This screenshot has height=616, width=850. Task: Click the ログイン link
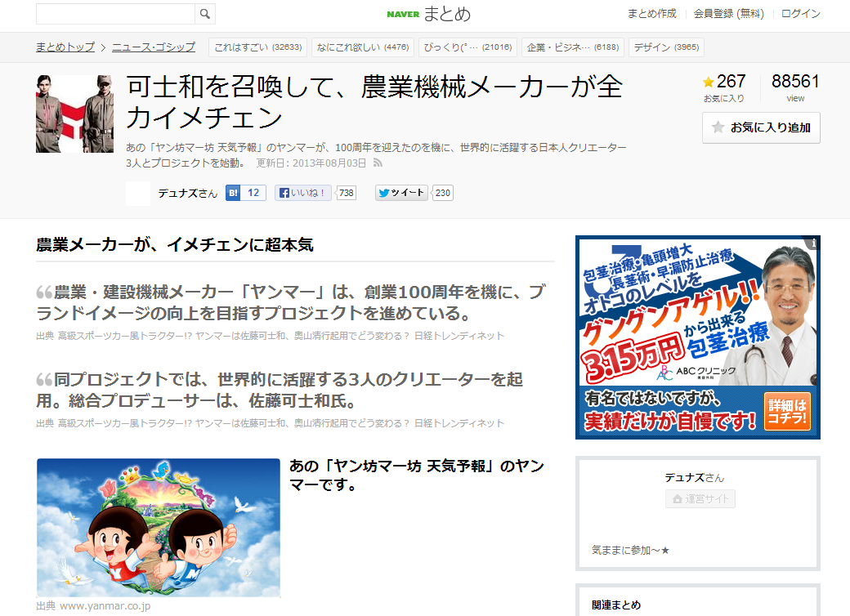coord(800,14)
